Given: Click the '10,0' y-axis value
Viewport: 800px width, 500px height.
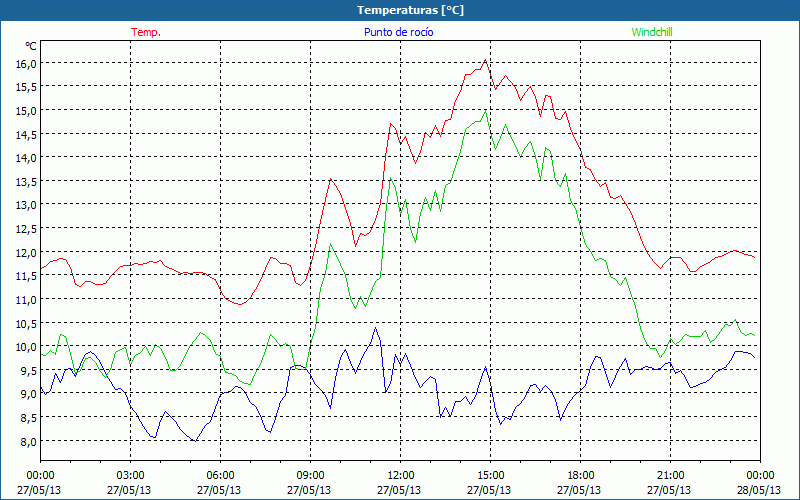Looking at the screenshot, I should (27, 347).
